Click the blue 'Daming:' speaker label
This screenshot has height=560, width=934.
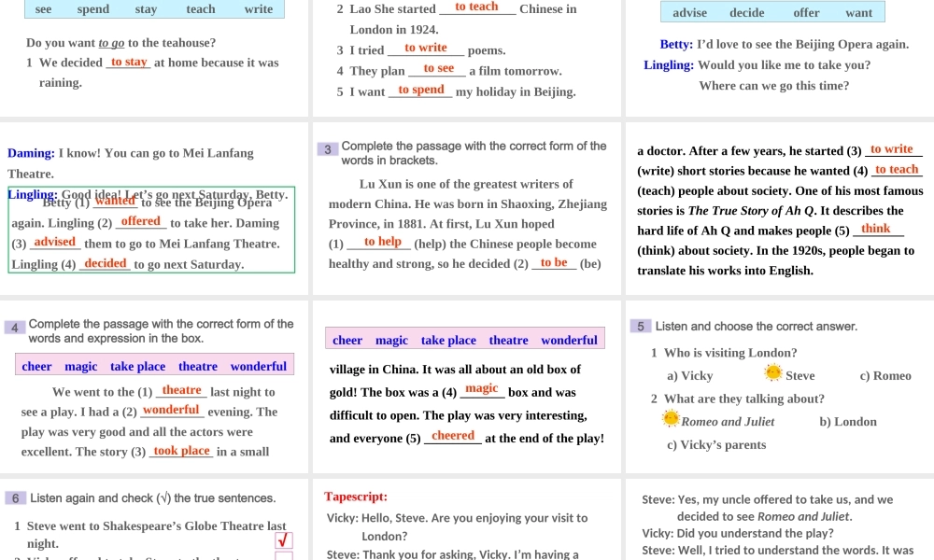(31, 153)
